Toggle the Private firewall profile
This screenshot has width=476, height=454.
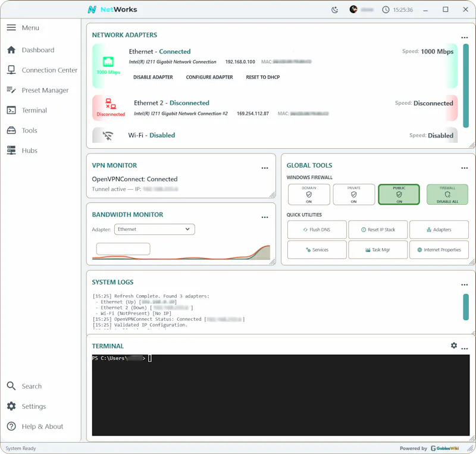(x=353, y=195)
